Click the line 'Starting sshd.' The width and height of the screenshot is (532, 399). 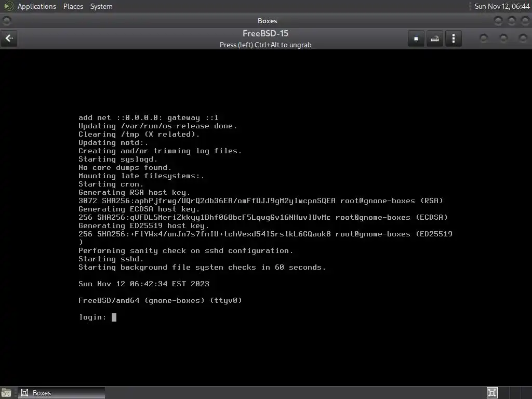(111, 259)
